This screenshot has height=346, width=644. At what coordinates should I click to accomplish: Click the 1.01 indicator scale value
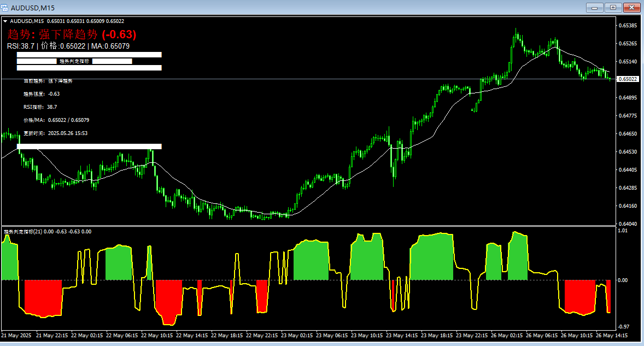tap(623, 231)
